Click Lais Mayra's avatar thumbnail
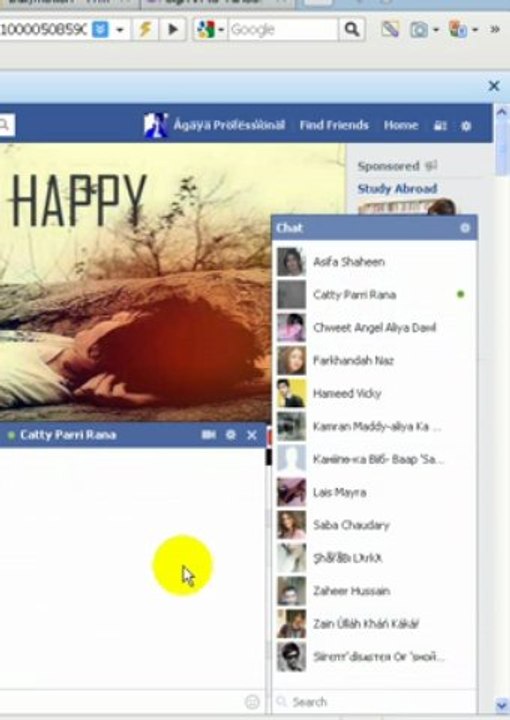The image size is (510, 720). click(291, 492)
